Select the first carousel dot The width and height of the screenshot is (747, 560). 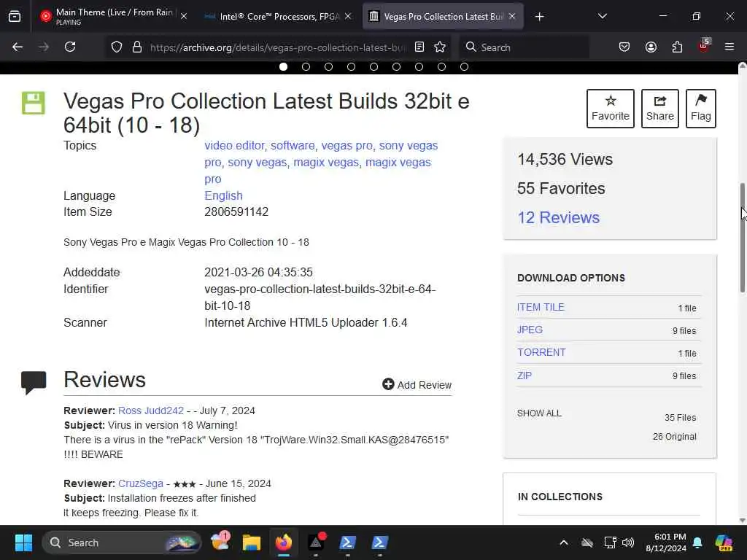284,66
